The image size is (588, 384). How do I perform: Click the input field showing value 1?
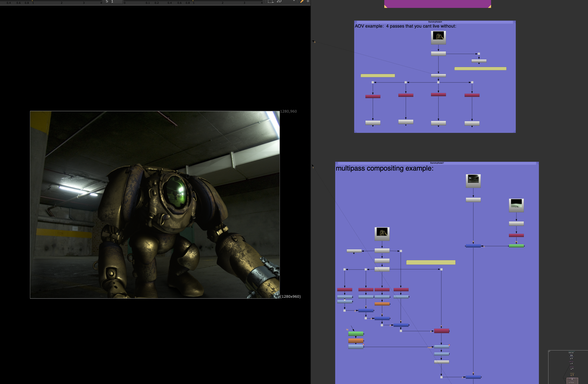pos(116,1)
